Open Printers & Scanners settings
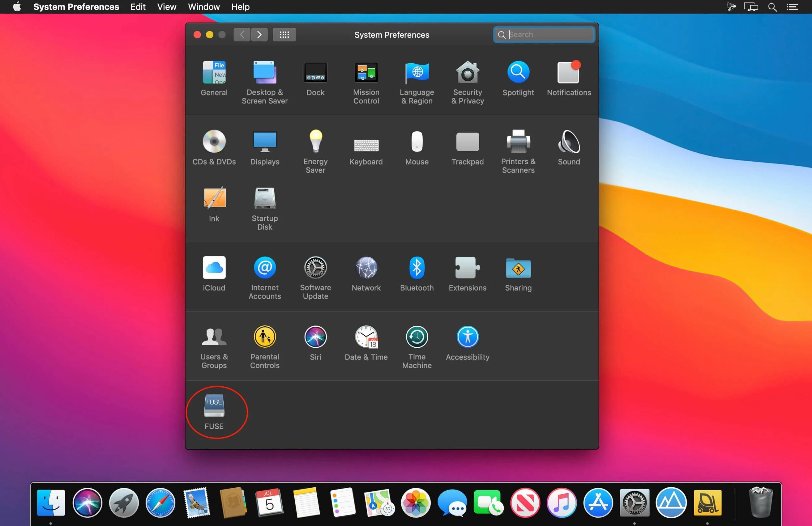 coord(518,142)
